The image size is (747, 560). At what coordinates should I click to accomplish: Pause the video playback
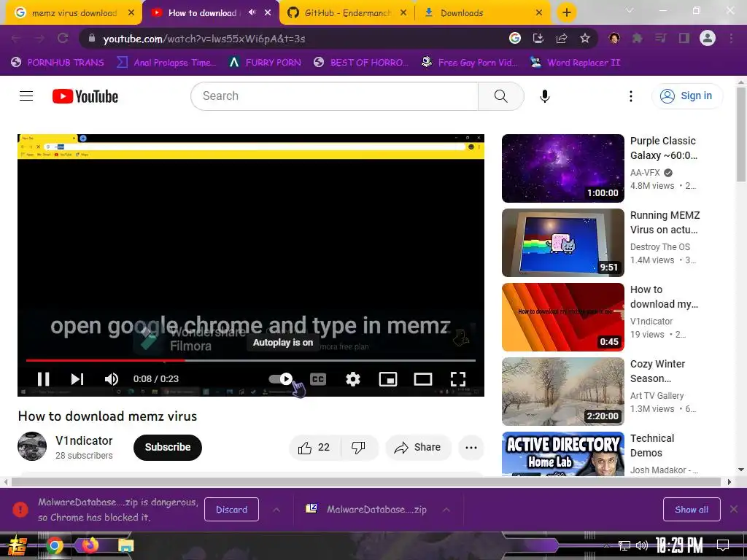pyautogui.click(x=43, y=379)
